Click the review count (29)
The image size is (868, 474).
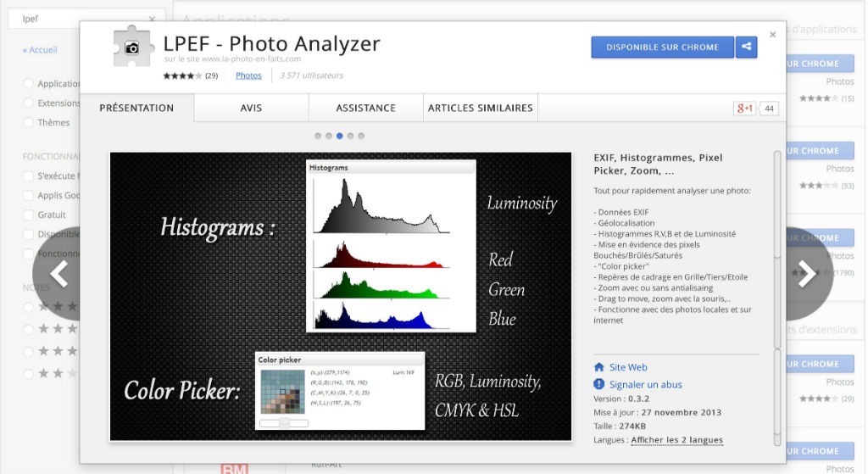211,75
